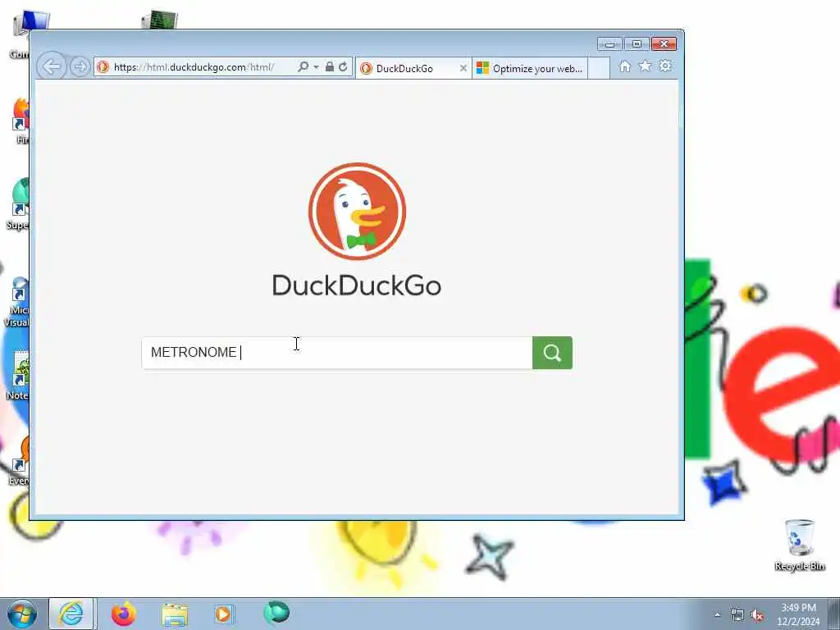
Task: Open Windows Media Player from the taskbar
Action: [223, 614]
